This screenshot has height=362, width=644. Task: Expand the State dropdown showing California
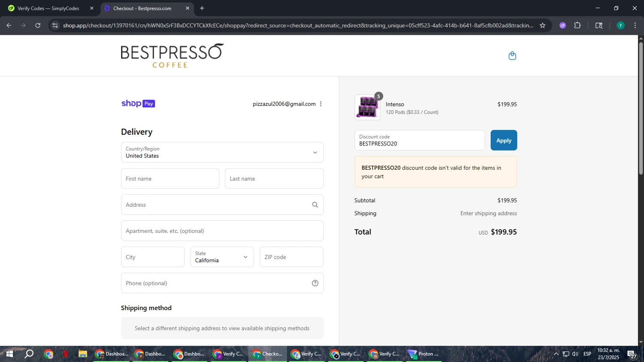point(222,257)
